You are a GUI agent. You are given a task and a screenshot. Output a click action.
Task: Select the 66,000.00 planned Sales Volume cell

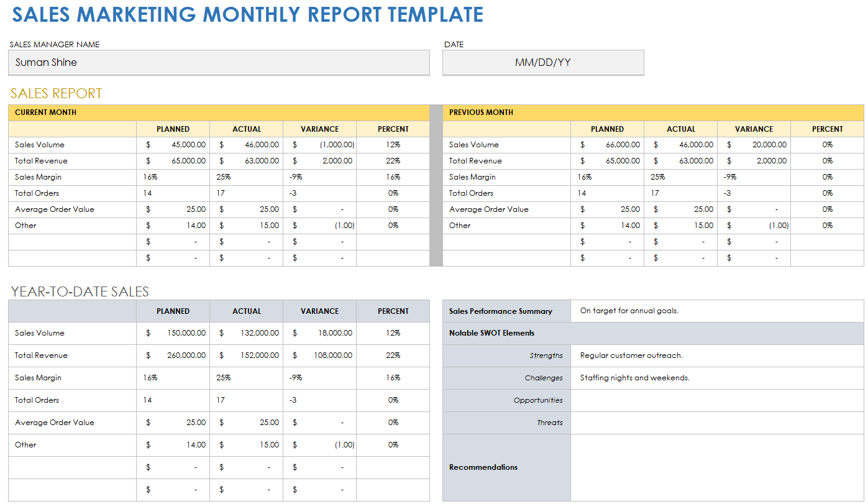click(x=607, y=145)
